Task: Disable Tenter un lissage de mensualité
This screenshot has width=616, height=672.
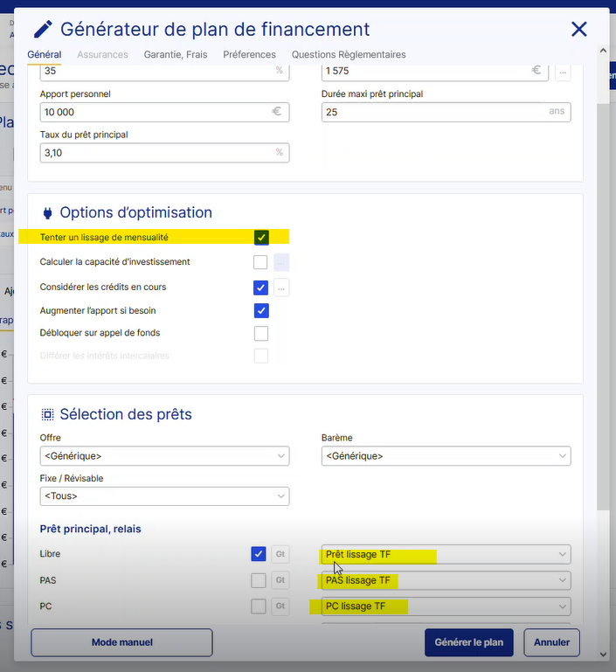Action: click(x=260, y=237)
